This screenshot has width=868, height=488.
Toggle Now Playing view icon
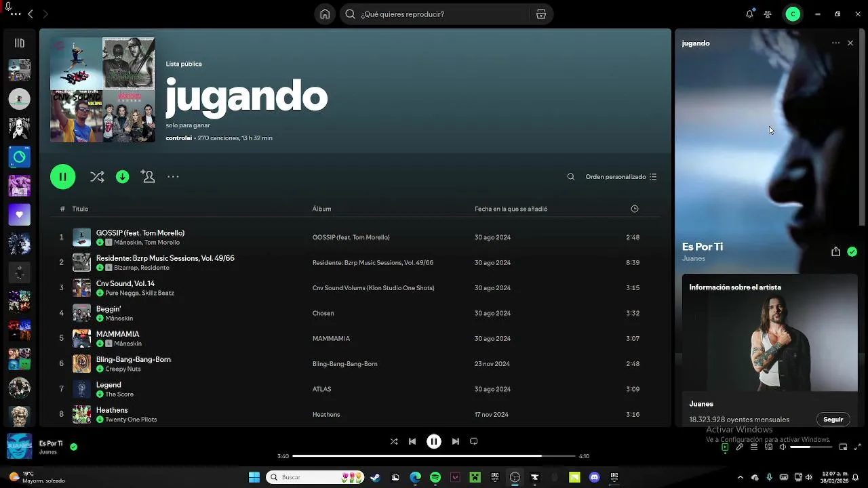(x=725, y=447)
